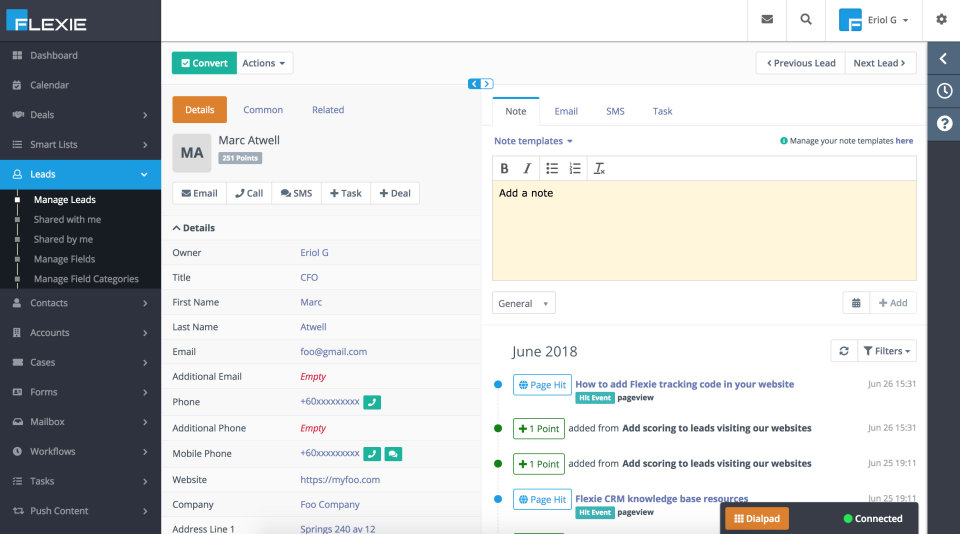960x534 pixels.
Task: Switch to the Related tab
Action: pyautogui.click(x=328, y=110)
